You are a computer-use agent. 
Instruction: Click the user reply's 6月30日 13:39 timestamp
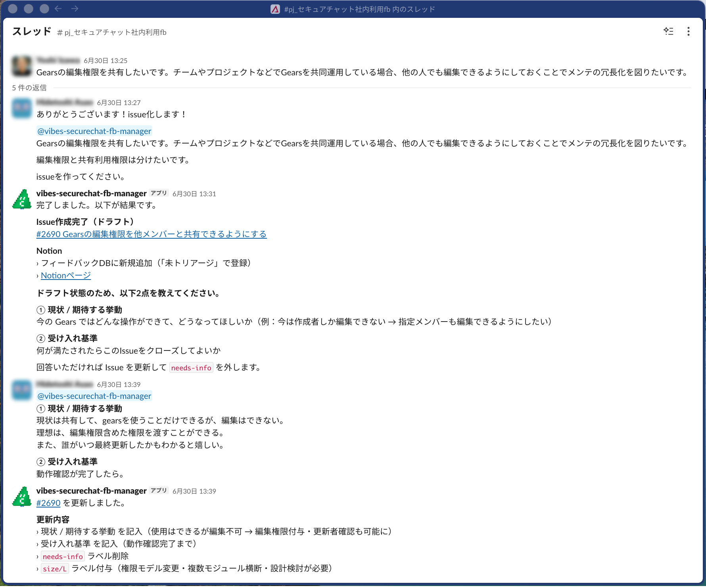pyautogui.click(x=119, y=385)
